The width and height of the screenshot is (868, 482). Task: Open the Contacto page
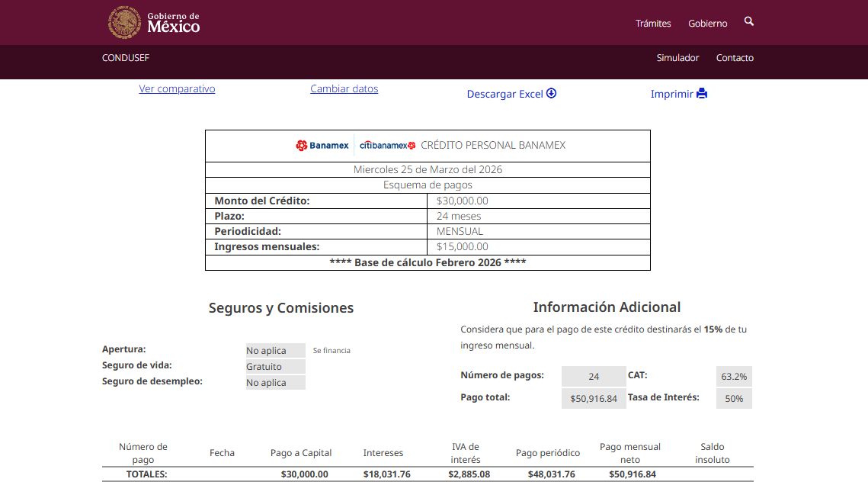click(x=735, y=58)
